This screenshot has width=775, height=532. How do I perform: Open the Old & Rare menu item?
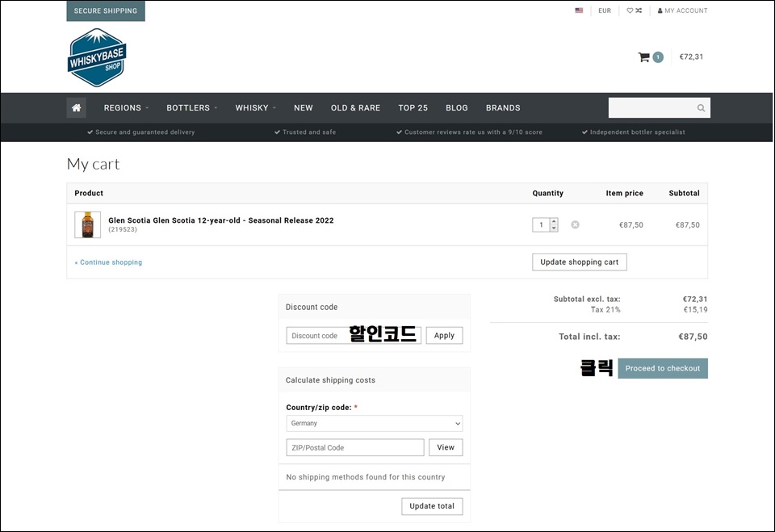click(355, 108)
